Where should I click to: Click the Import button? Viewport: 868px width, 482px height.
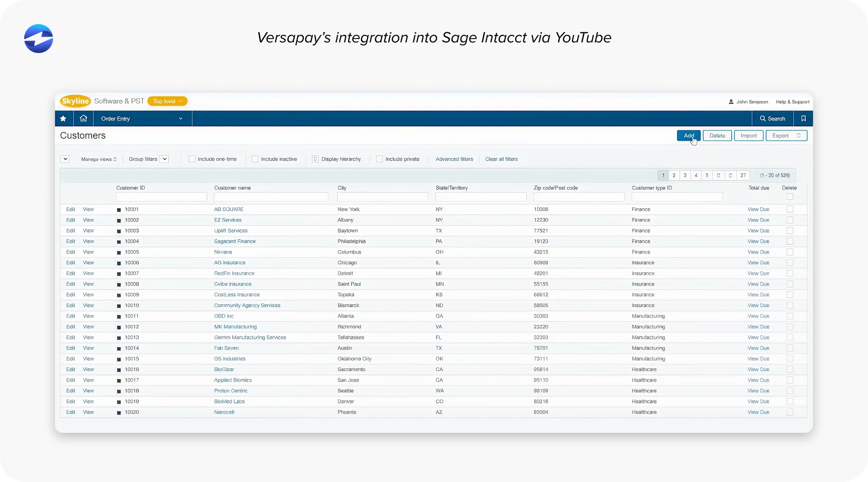point(749,135)
